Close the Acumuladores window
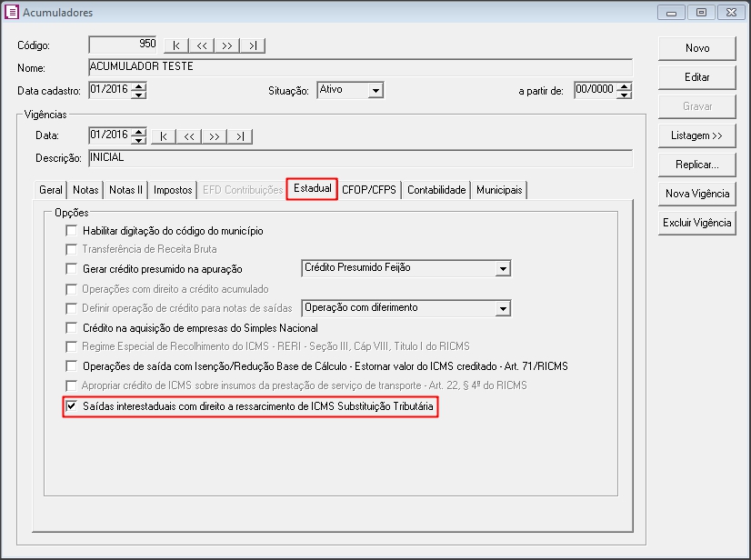The image size is (751, 560). [731, 12]
